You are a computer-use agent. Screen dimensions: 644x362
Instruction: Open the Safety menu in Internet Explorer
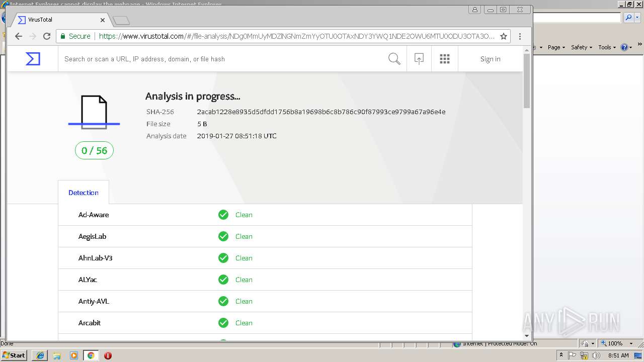coord(581,47)
